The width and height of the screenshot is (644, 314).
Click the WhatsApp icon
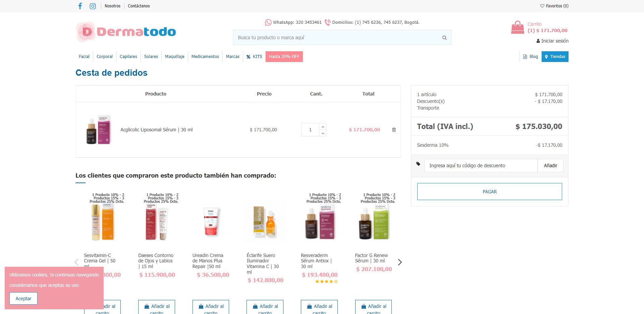coord(268,22)
